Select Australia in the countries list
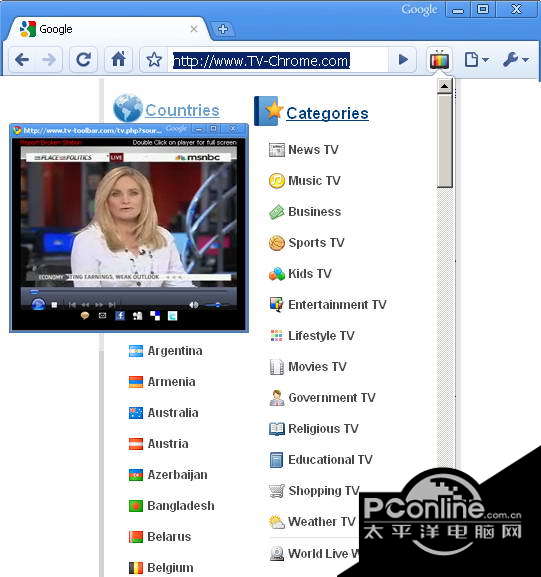This screenshot has height=577, width=541. [x=173, y=413]
